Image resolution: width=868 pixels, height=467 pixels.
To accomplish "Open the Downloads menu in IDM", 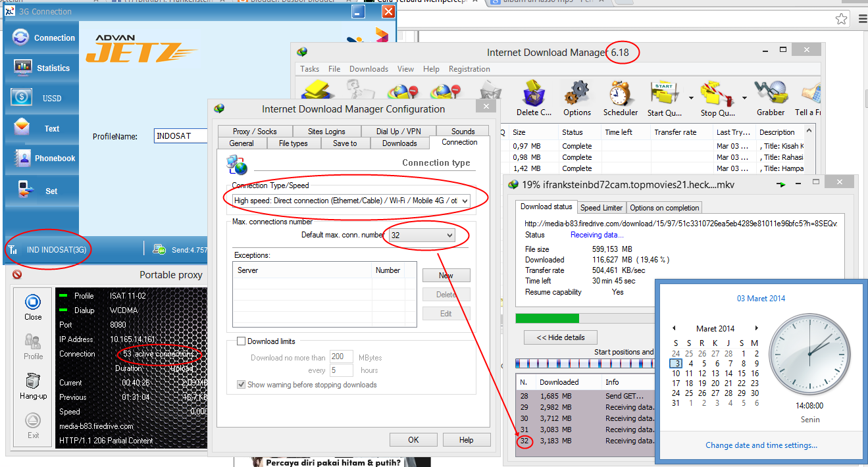I will [x=369, y=69].
